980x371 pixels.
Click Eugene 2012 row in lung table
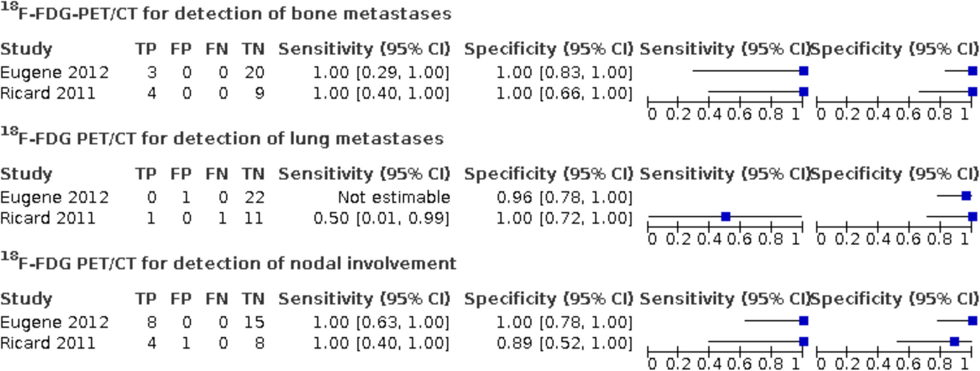(x=54, y=197)
